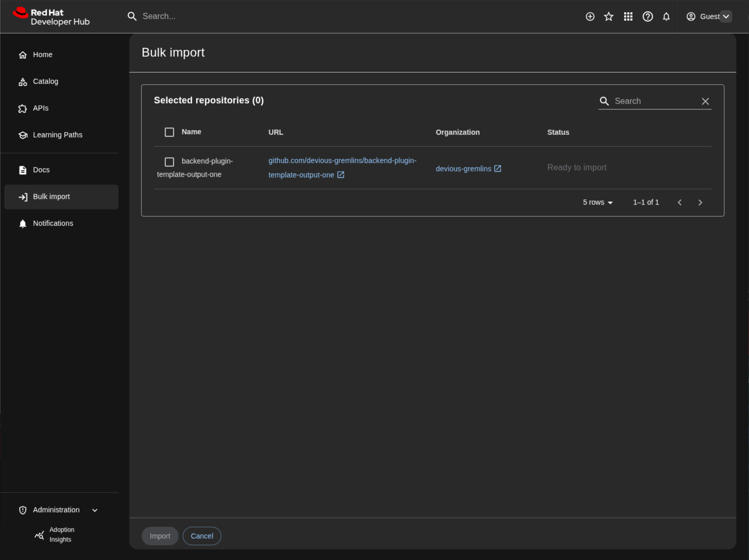Open notifications bell in top bar
Image resolution: width=749 pixels, height=560 pixels.
coord(666,16)
